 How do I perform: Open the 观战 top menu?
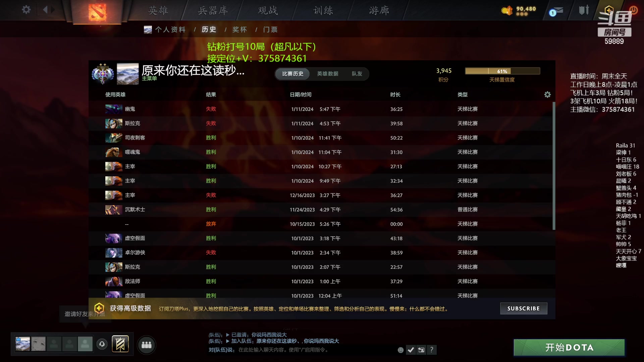click(268, 11)
